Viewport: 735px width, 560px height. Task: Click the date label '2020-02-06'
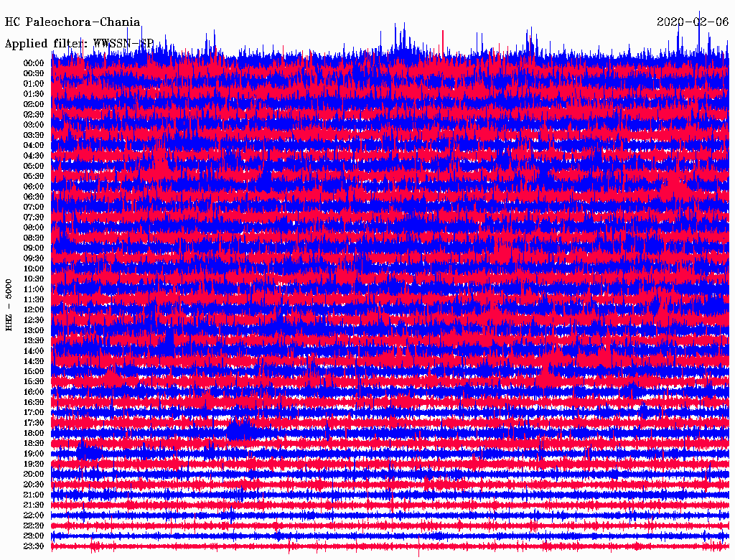(693, 22)
